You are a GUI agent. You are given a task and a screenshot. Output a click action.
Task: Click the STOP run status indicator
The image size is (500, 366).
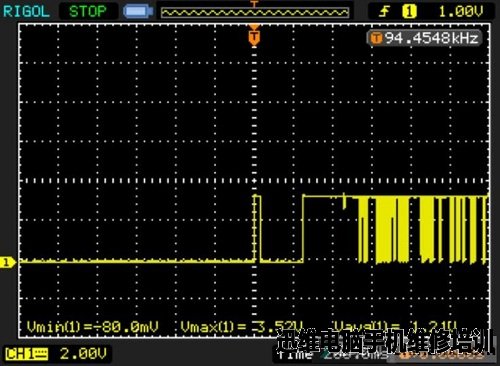tap(88, 12)
